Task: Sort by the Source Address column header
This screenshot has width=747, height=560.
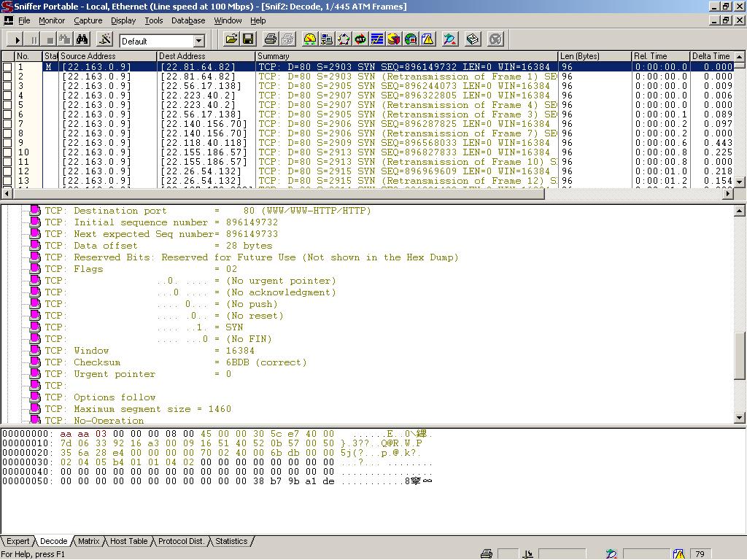Action: [x=107, y=56]
